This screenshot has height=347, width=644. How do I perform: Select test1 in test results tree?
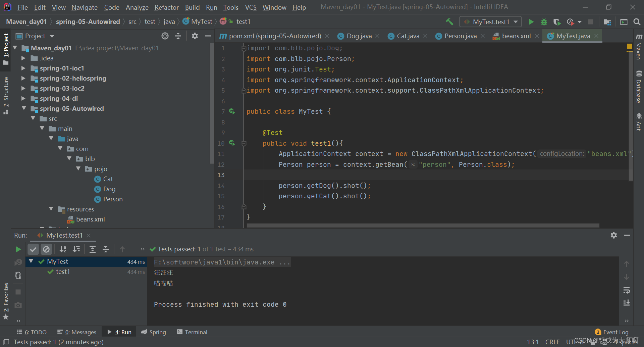(63, 271)
